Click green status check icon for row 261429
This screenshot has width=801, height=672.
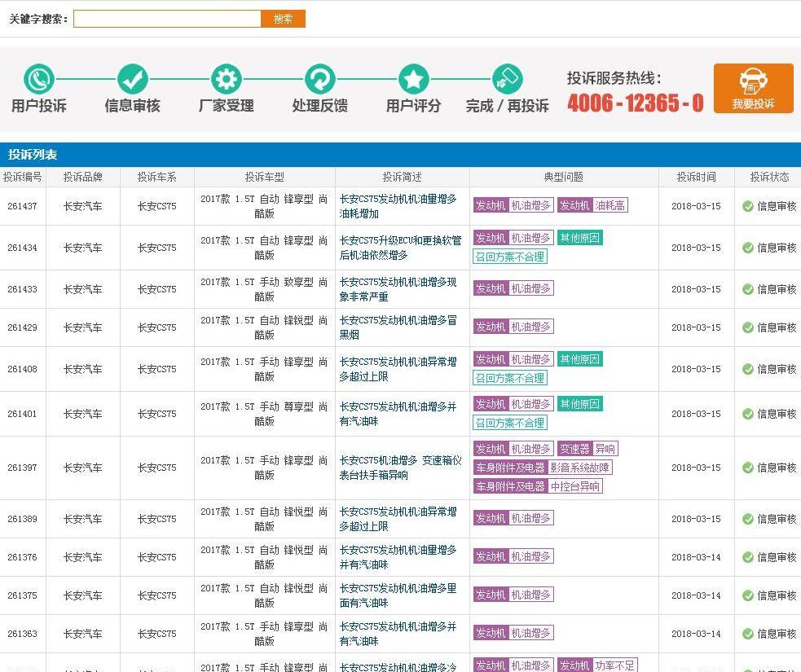coord(748,327)
